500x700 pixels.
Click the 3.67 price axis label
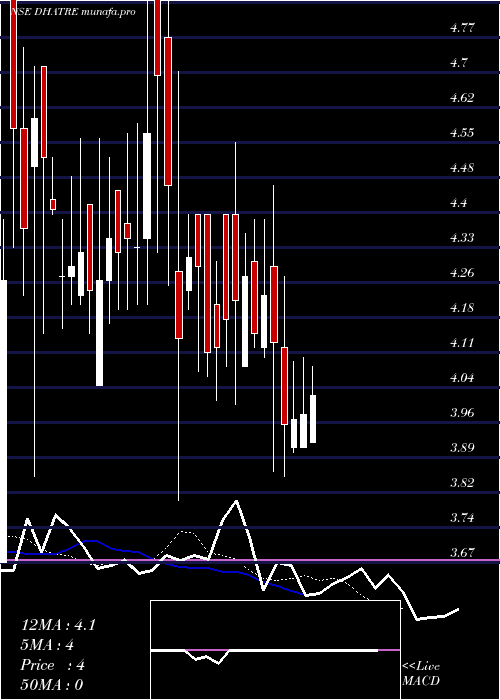click(x=462, y=553)
